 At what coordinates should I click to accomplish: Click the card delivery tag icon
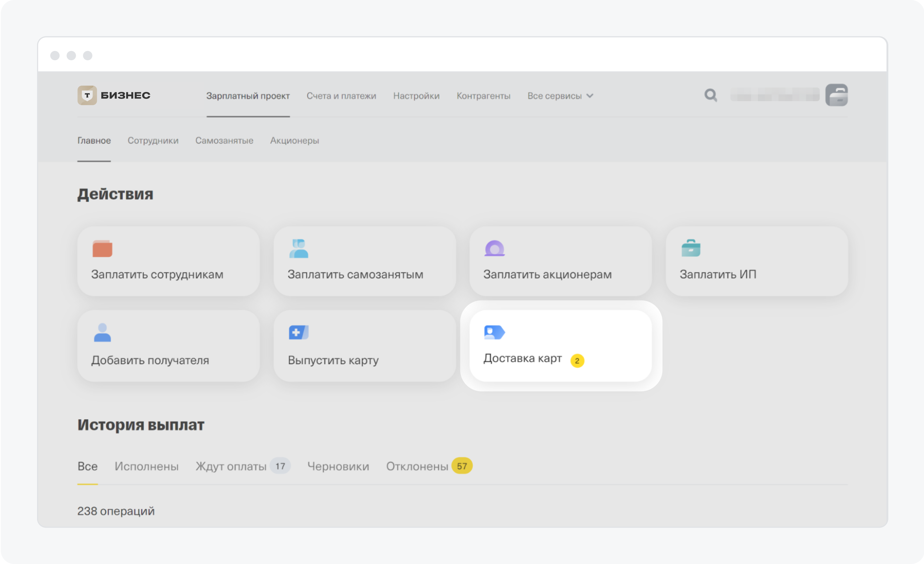click(x=494, y=332)
